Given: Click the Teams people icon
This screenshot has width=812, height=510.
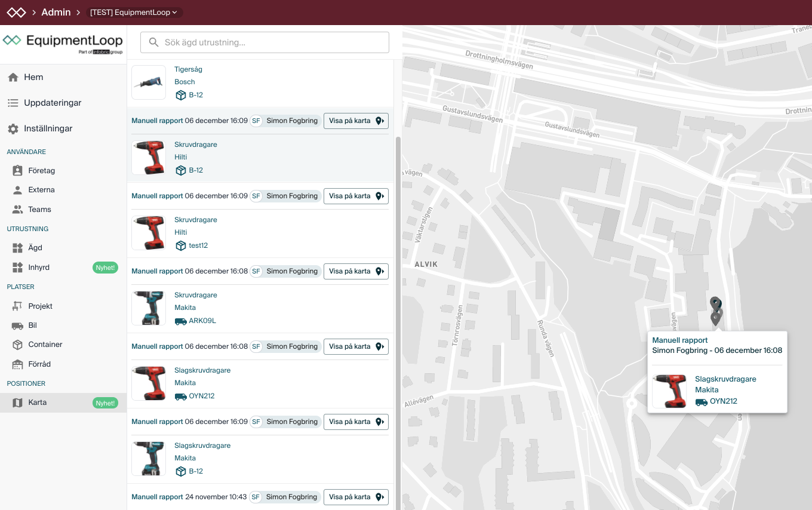Looking at the screenshot, I should coord(17,210).
